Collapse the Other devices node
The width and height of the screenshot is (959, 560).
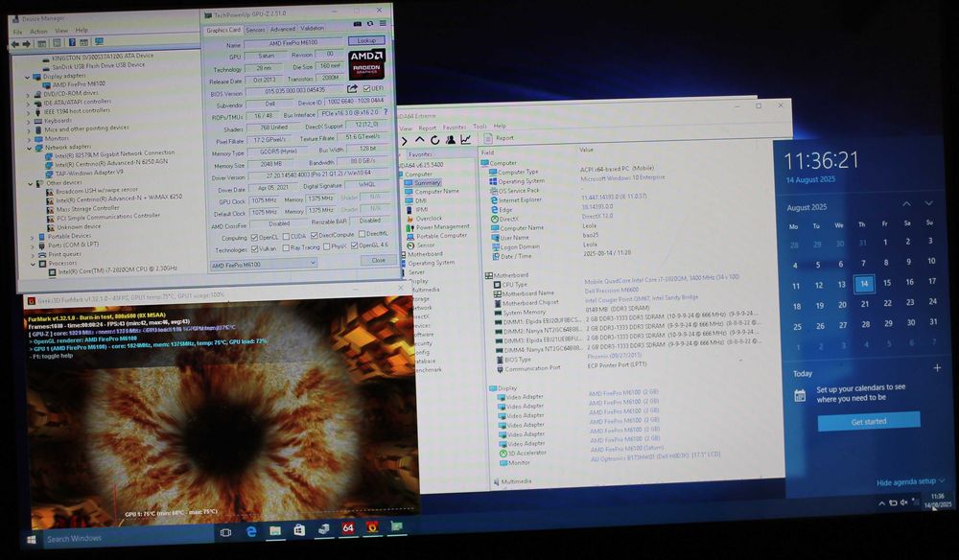click(x=31, y=184)
